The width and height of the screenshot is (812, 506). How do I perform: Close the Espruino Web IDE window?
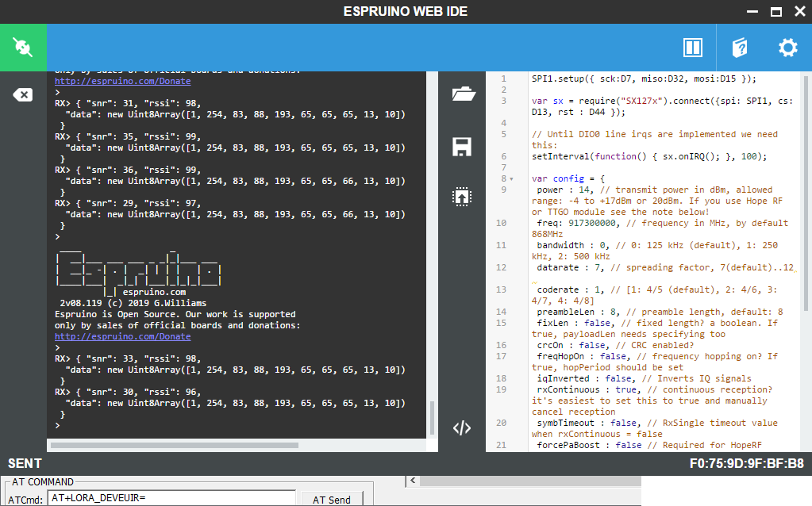(x=799, y=11)
